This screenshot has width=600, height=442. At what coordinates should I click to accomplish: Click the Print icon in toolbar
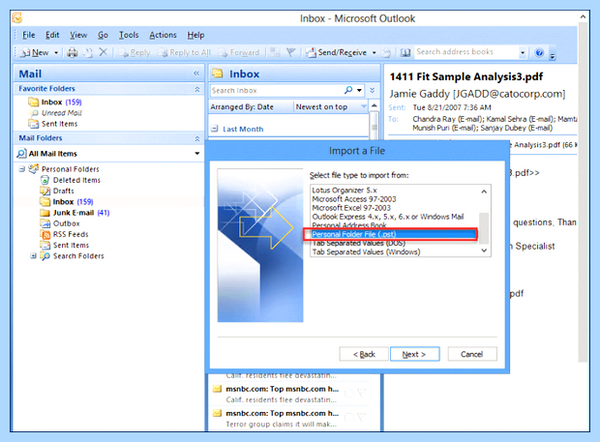pos(72,52)
